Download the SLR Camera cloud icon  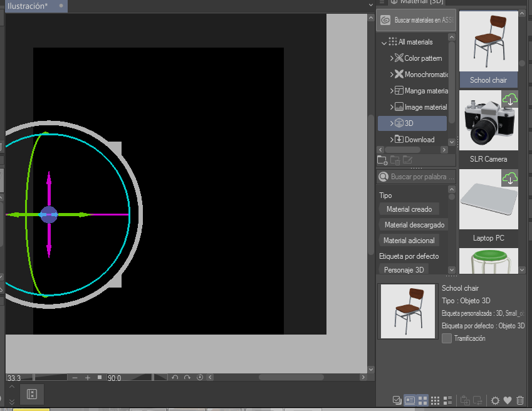point(510,99)
